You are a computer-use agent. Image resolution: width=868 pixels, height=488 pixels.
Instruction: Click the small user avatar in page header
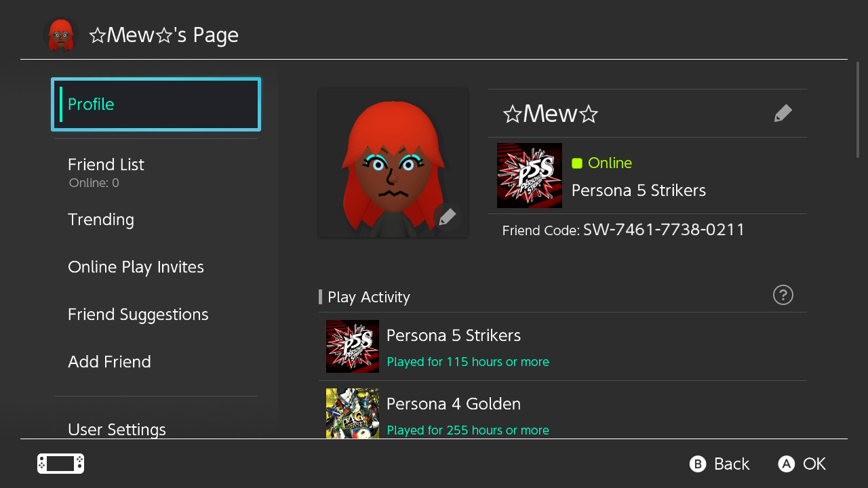pyautogui.click(x=61, y=35)
